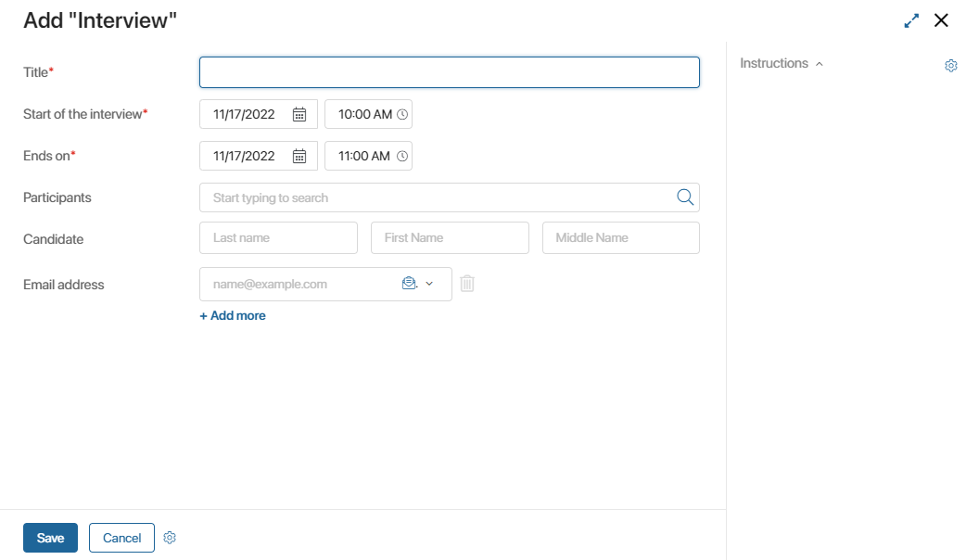Image resolution: width=966 pixels, height=560 pixels.
Task: Save the interview
Action: [50, 538]
